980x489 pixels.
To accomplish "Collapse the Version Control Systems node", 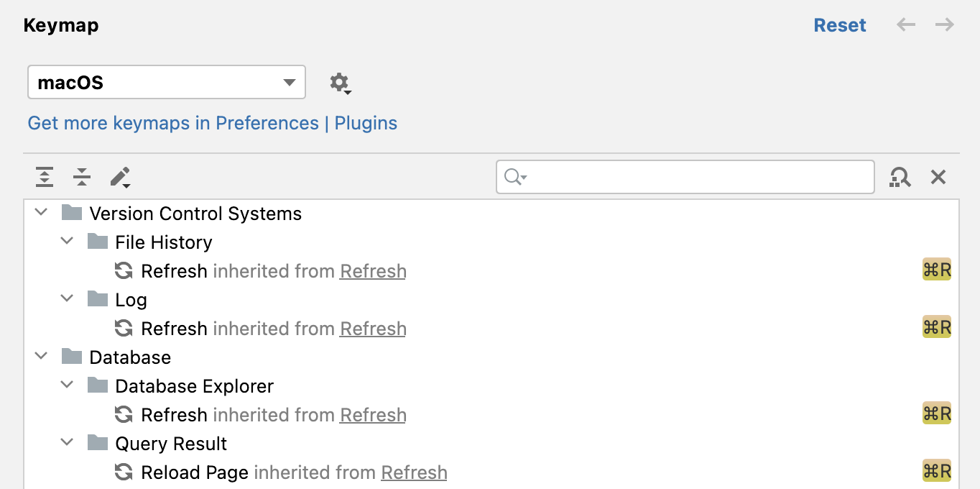I will pyautogui.click(x=41, y=211).
